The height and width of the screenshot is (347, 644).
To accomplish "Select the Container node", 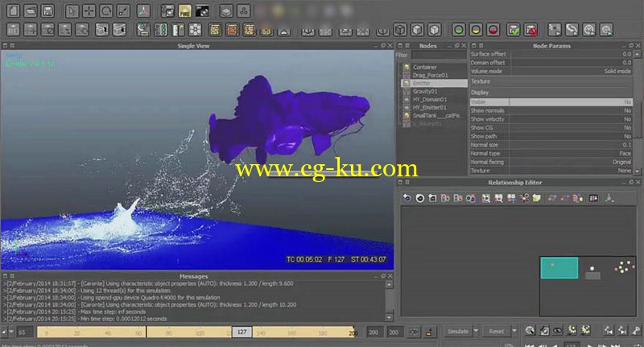I will tap(425, 67).
